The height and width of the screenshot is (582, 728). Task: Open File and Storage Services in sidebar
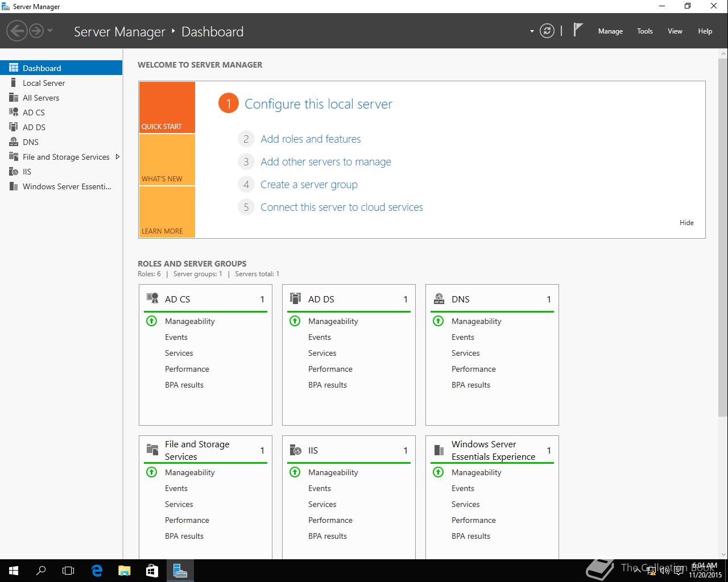(61, 157)
